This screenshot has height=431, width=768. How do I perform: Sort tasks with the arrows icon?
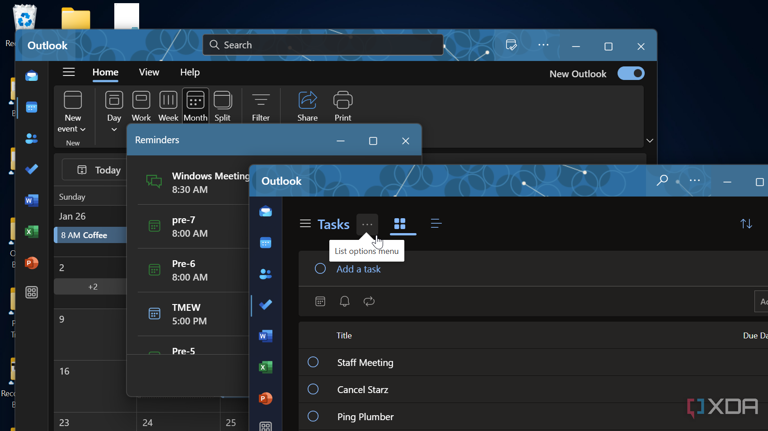click(x=746, y=224)
